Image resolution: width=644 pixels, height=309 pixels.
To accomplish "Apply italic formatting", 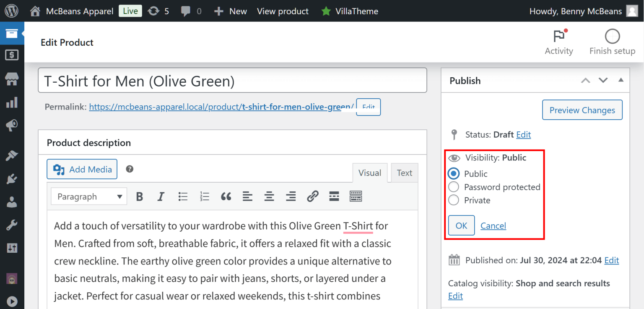I will pyautogui.click(x=161, y=196).
